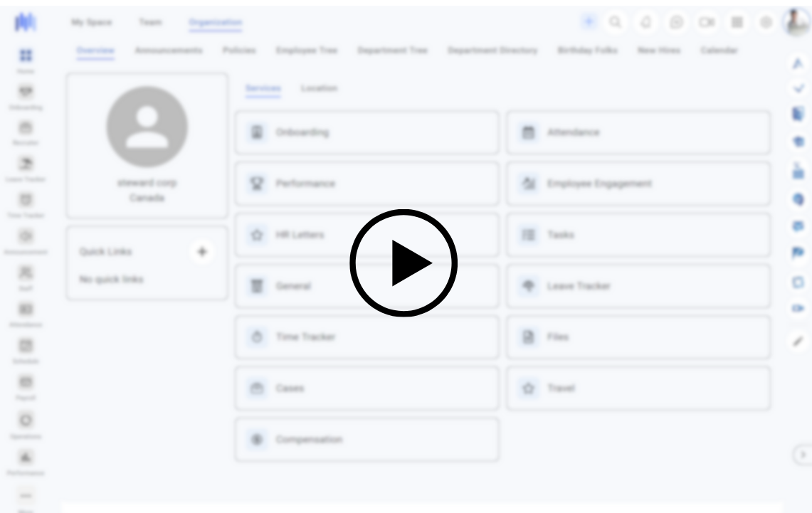Expand the right side panel arrow
The width and height of the screenshot is (812, 513).
pos(801,454)
